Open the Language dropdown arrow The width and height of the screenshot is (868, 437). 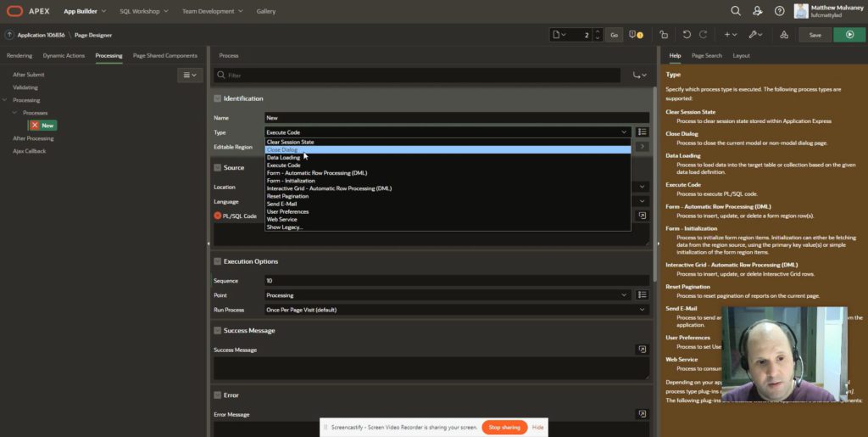tap(643, 201)
